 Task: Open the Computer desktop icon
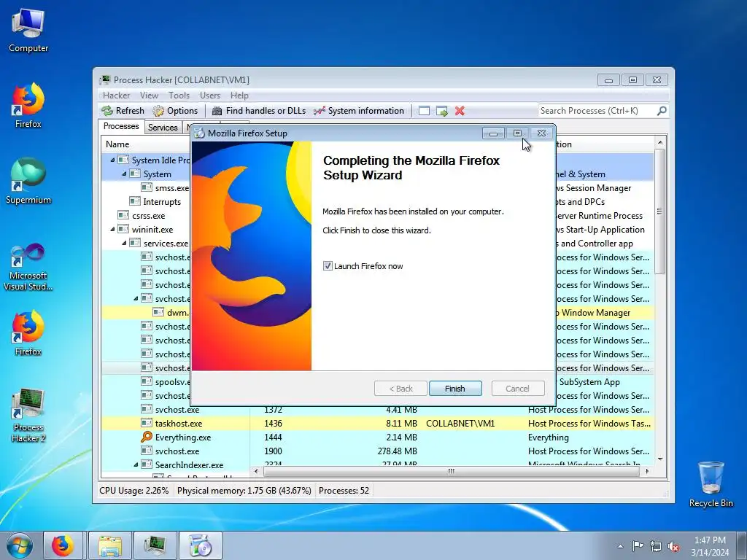[x=28, y=31]
